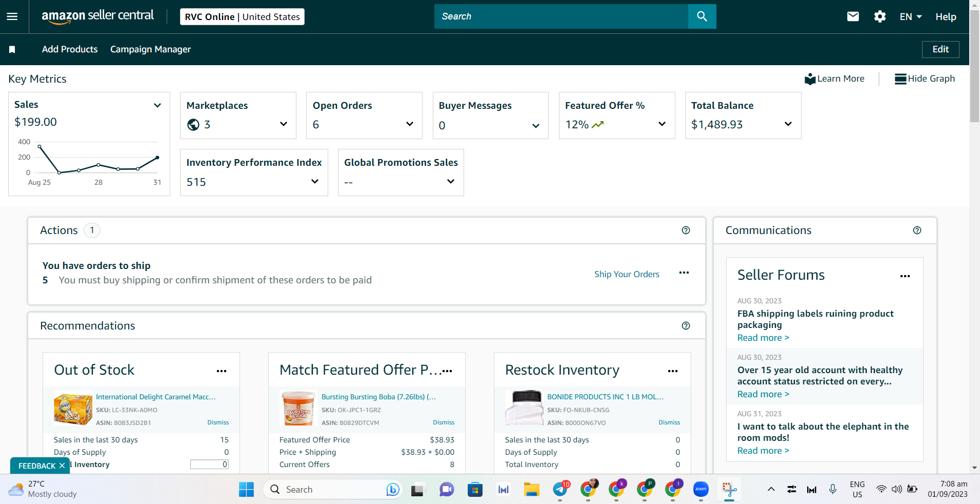Click the Out of Stock inventory quantity field
The image size is (980, 504).
point(209,464)
